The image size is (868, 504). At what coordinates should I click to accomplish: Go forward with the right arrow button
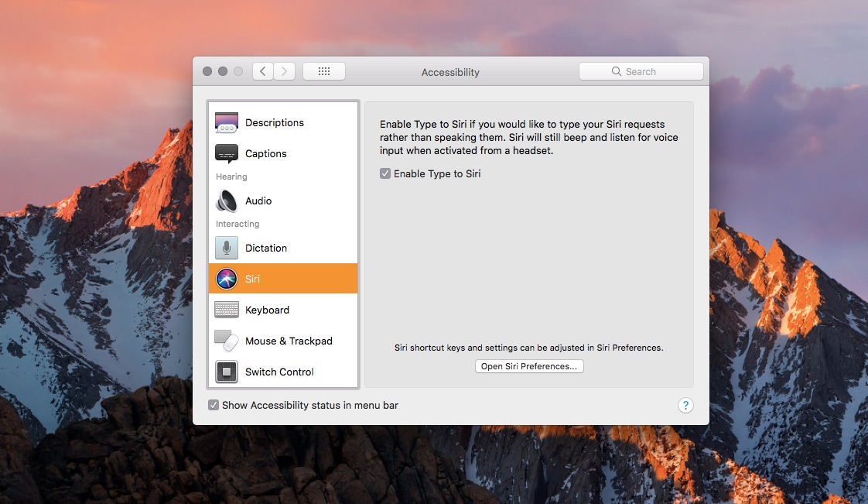(285, 71)
